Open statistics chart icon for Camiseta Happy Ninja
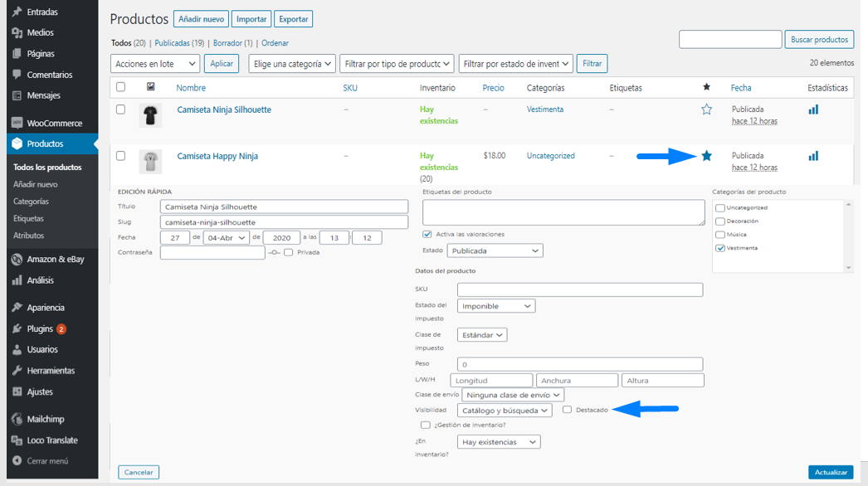 click(813, 156)
